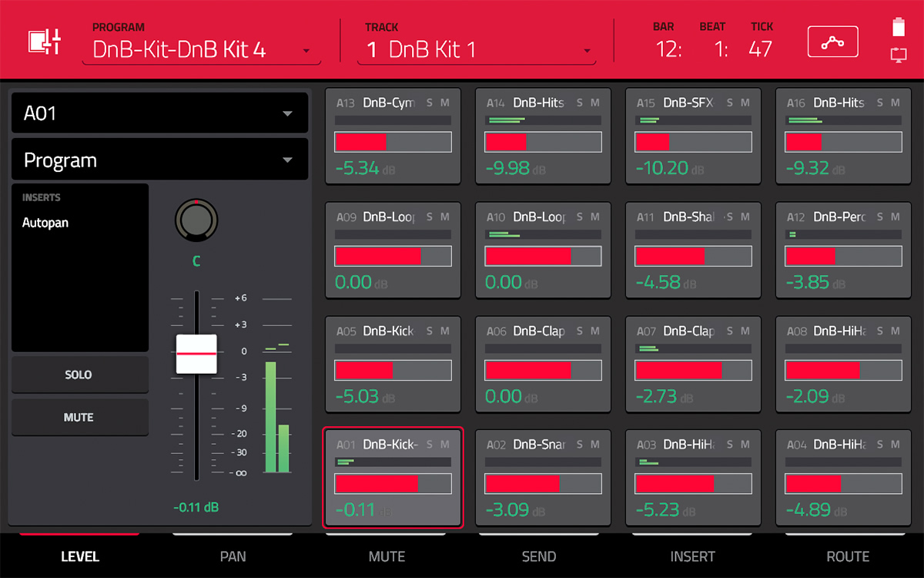Open the Track selector showing DnB Kit 1

point(476,49)
